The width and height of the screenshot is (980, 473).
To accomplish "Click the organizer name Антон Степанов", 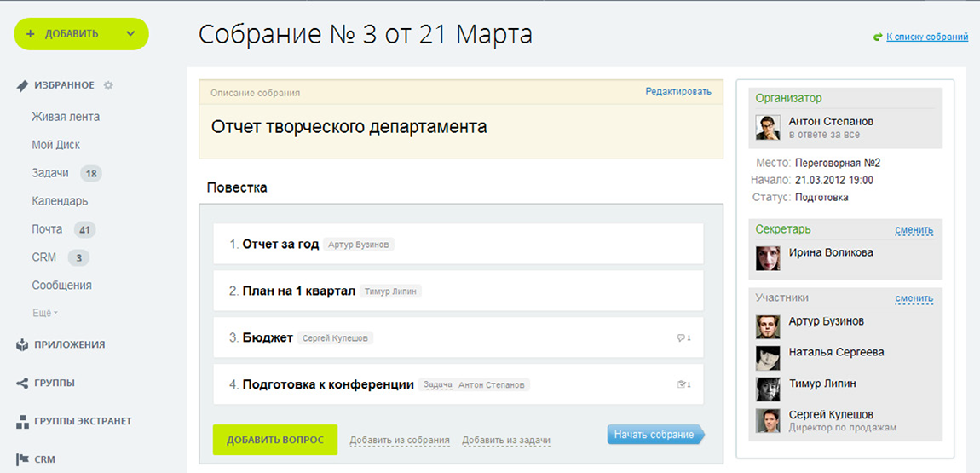I will point(831,121).
